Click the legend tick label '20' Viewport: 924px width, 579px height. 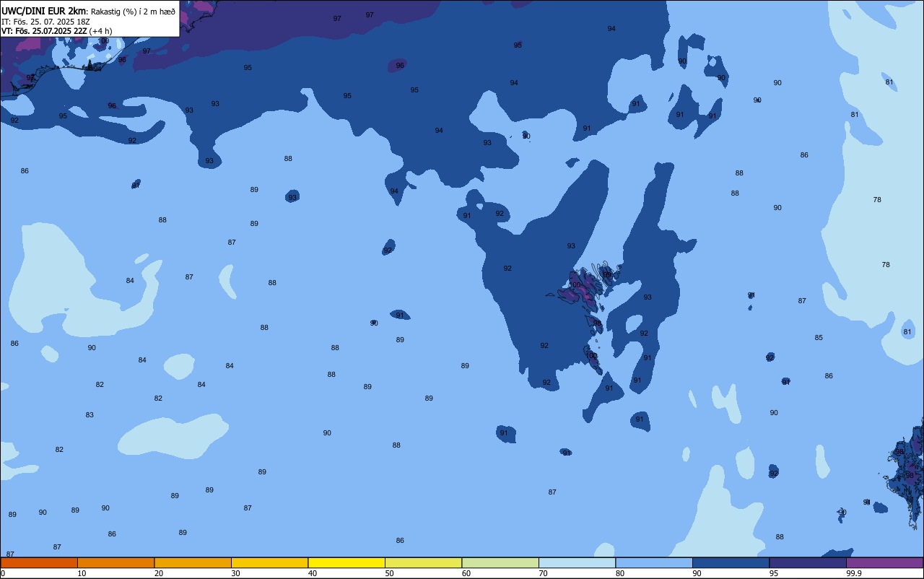[159, 573]
